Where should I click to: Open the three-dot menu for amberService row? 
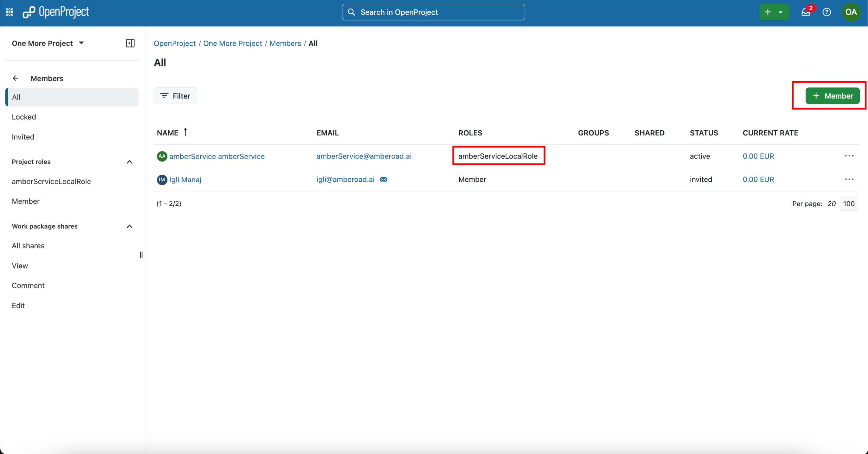click(849, 156)
